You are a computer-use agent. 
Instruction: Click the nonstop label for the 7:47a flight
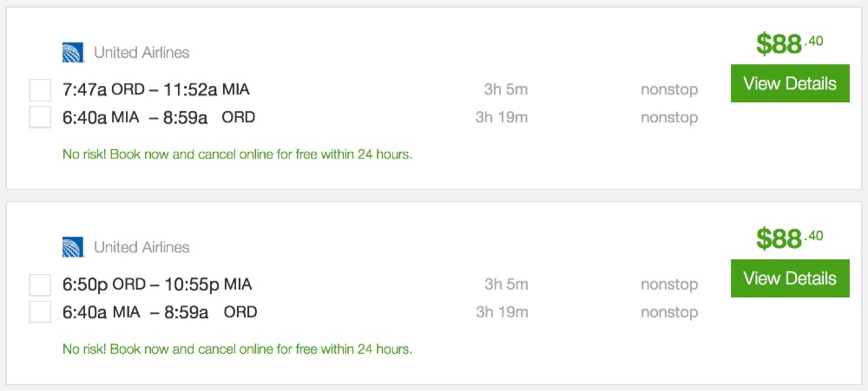[x=669, y=89]
